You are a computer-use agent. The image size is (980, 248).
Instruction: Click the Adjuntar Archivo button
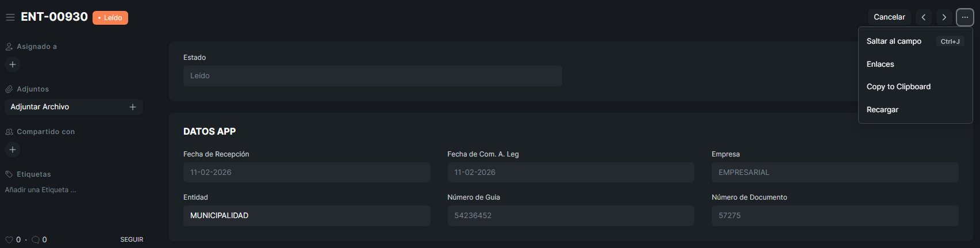click(x=40, y=107)
